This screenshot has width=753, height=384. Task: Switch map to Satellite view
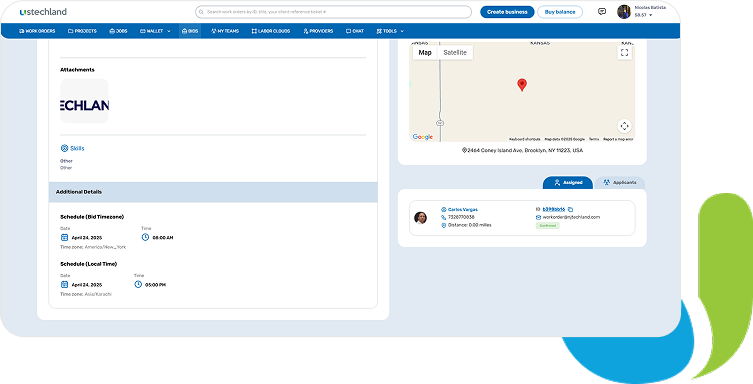pyautogui.click(x=455, y=53)
